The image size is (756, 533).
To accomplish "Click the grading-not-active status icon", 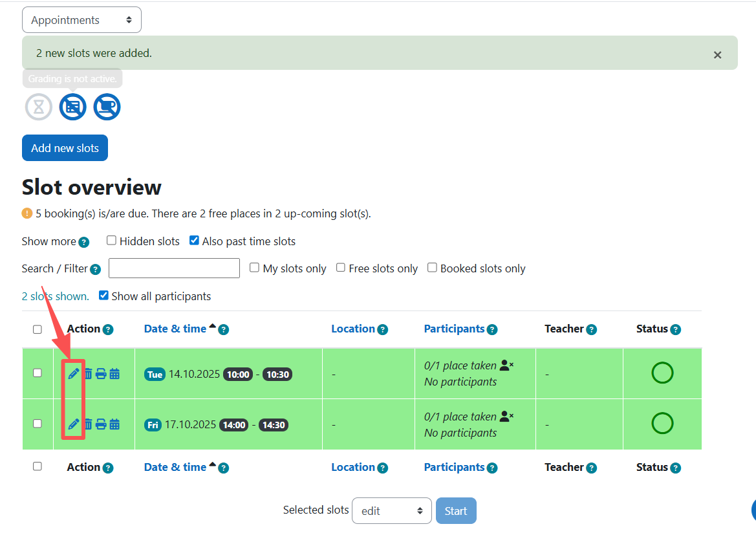I will tap(73, 107).
